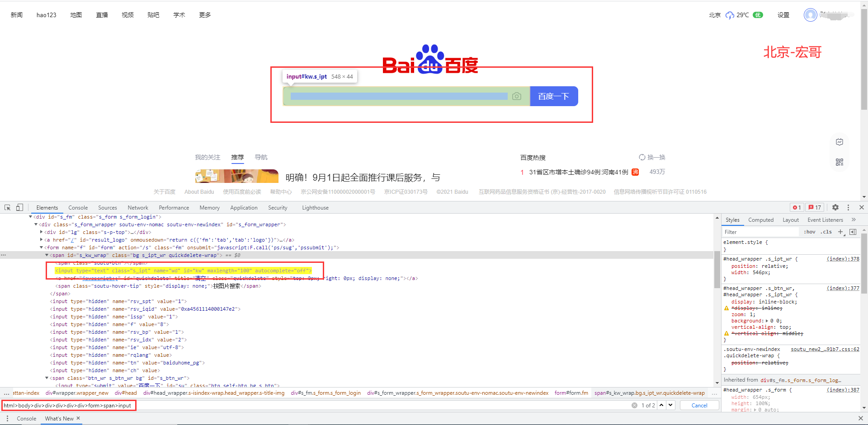
Task: Click the breadcrumb left overflow ellipsis
Action: click(x=6, y=393)
